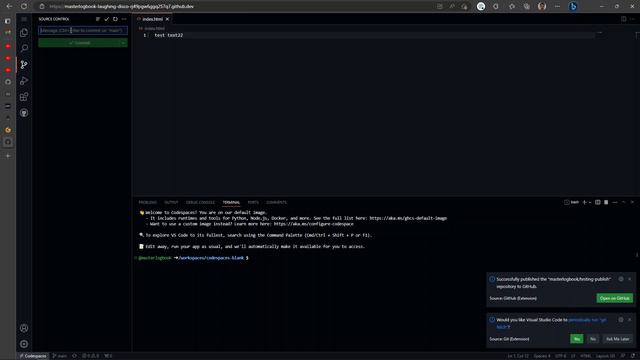
Task: Switch to the Output panel tab
Action: pyautogui.click(x=171, y=202)
